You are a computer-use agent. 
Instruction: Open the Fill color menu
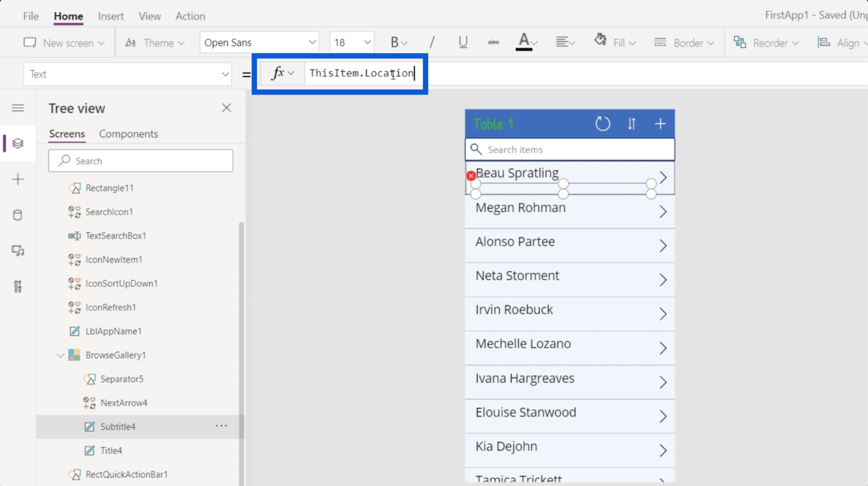pyautogui.click(x=614, y=42)
